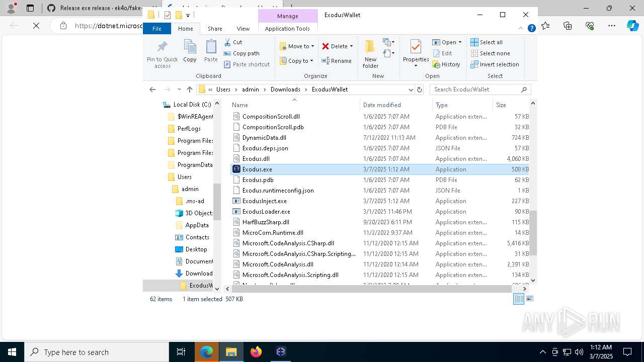The image size is (644, 362).
Task: Click admin in the address breadcrumb
Action: (x=251, y=89)
